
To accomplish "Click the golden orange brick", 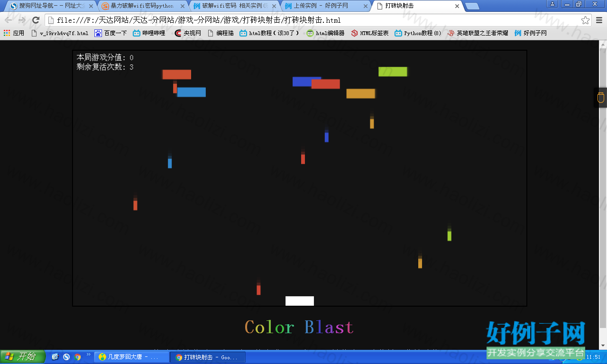I will 360,93.
